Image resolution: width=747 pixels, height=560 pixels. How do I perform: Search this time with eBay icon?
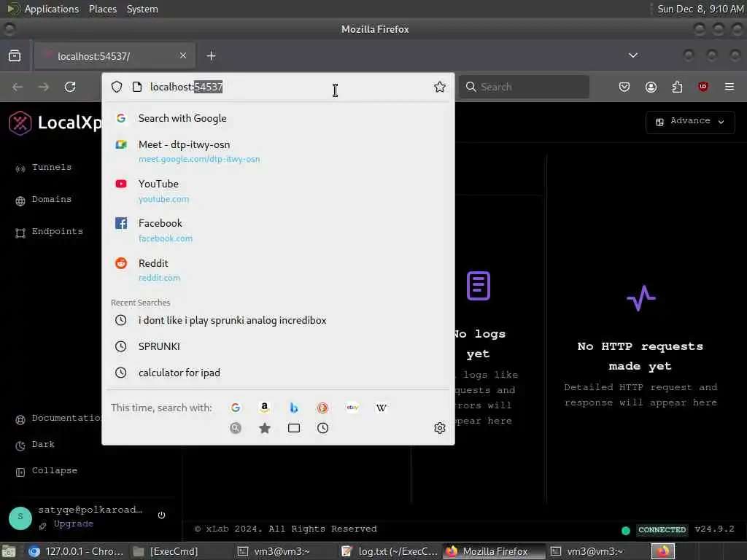tap(352, 408)
